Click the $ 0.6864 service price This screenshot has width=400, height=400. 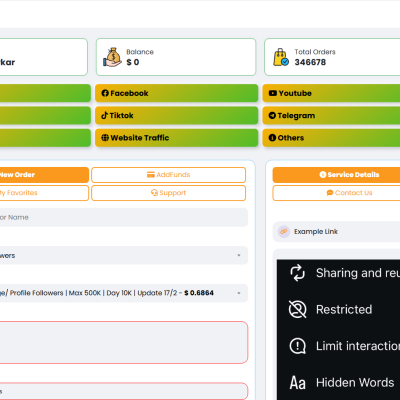(x=199, y=293)
